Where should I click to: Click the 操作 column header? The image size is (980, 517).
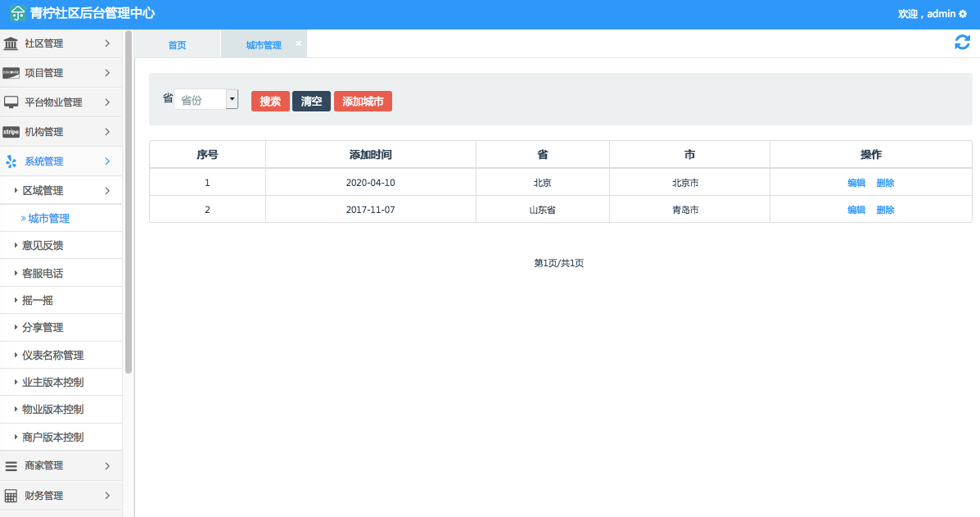[870, 154]
